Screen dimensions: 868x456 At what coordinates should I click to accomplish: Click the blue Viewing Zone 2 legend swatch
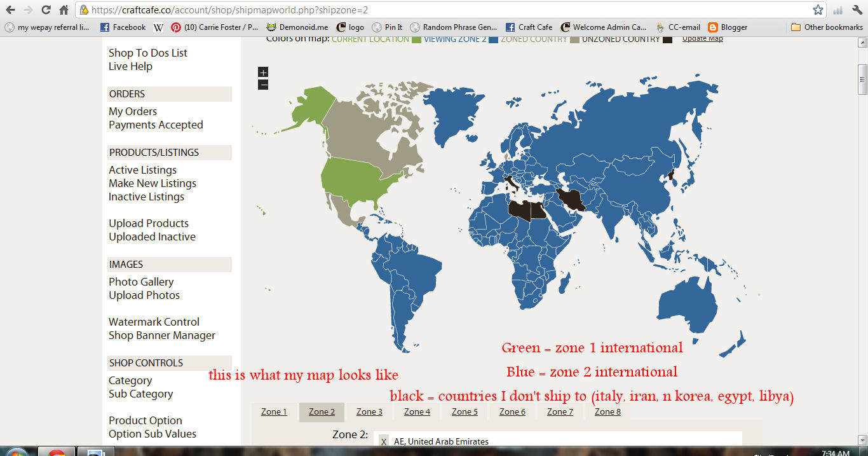click(x=493, y=39)
